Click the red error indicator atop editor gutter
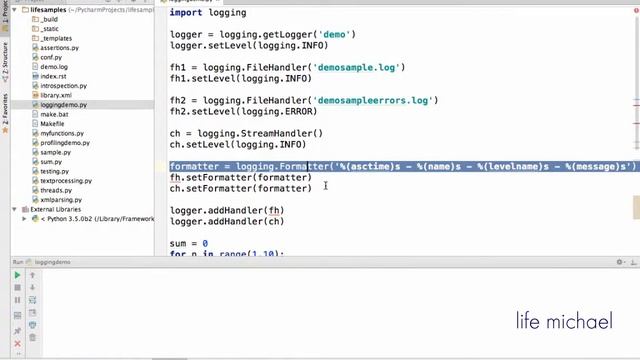 tap(636, 10)
